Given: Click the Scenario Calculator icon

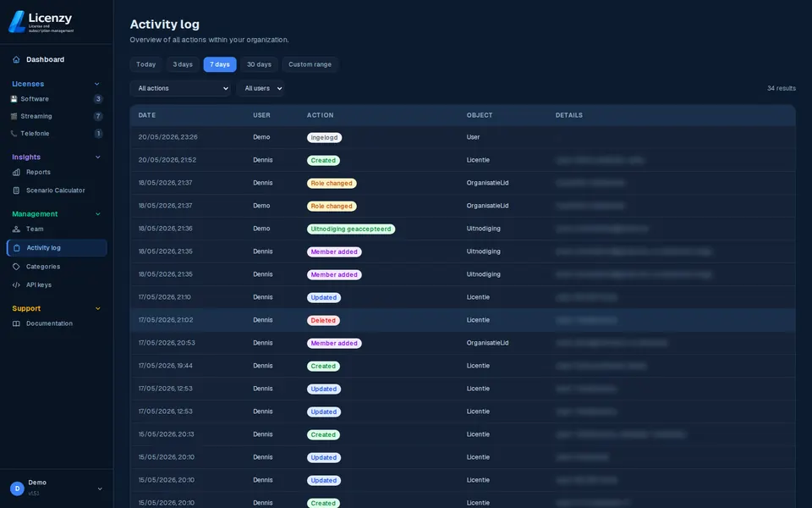Looking at the screenshot, I should tap(16, 190).
